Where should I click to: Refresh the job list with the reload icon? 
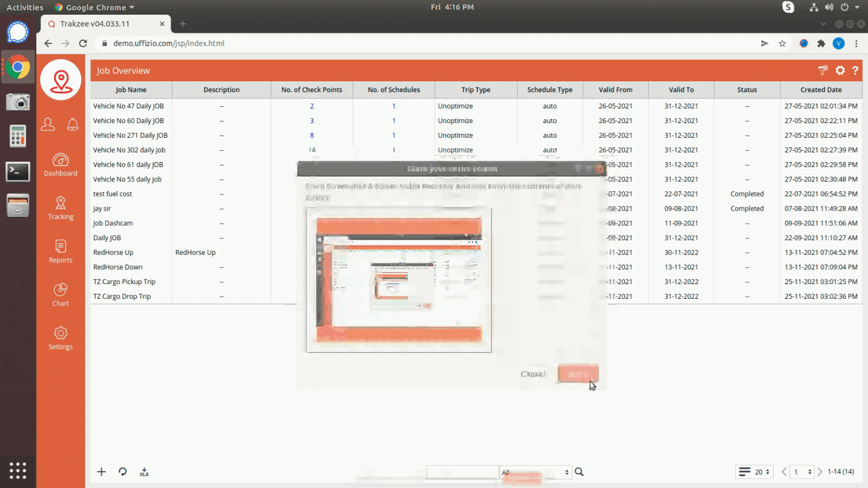(x=123, y=472)
